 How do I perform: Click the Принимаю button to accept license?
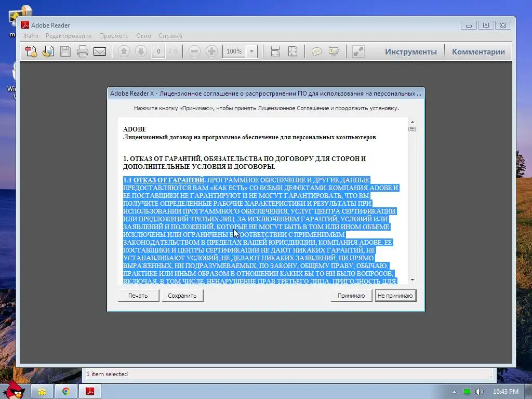351,296
